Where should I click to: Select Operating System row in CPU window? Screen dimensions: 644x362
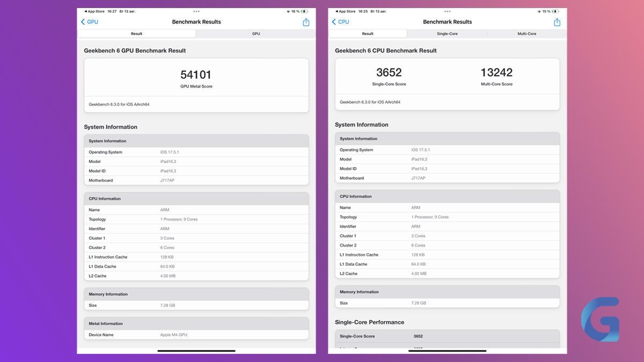tap(448, 150)
